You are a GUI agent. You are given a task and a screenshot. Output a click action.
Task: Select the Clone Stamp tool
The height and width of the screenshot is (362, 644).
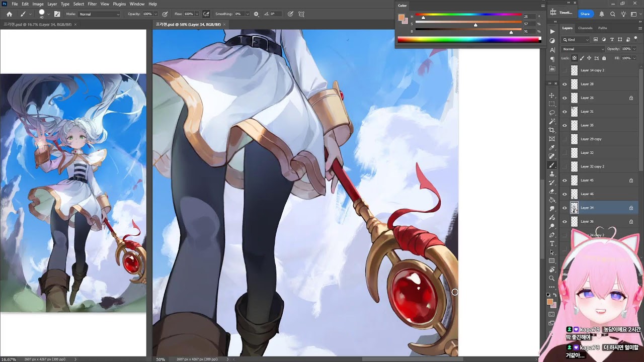(x=552, y=173)
